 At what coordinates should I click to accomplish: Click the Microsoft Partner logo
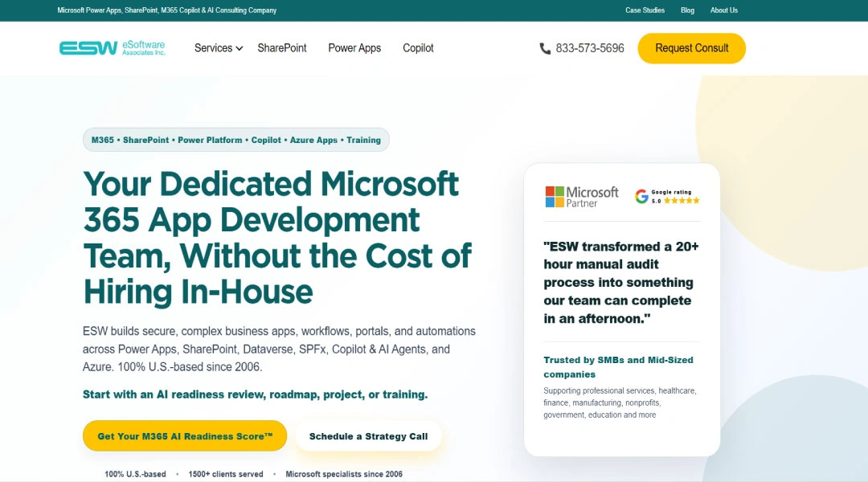[582, 197]
